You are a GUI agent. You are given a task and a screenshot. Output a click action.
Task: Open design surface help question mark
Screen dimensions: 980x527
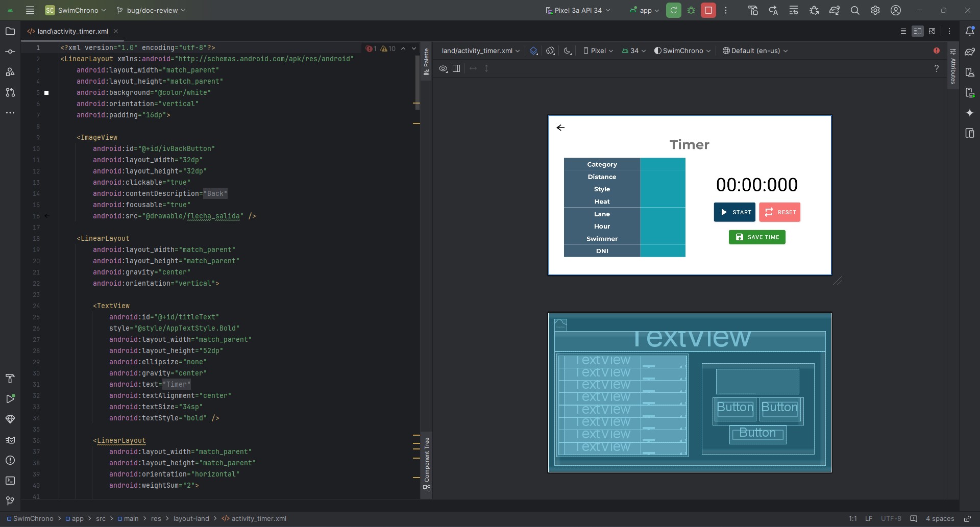(x=937, y=68)
